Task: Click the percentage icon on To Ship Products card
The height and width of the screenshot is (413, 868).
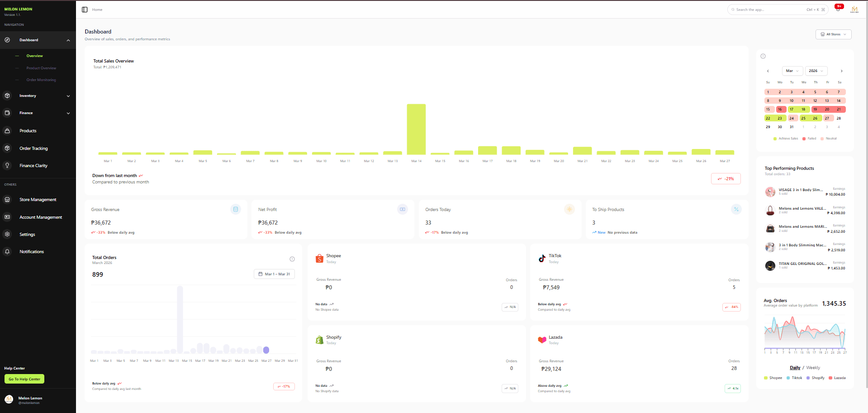Action: (x=736, y=209)
